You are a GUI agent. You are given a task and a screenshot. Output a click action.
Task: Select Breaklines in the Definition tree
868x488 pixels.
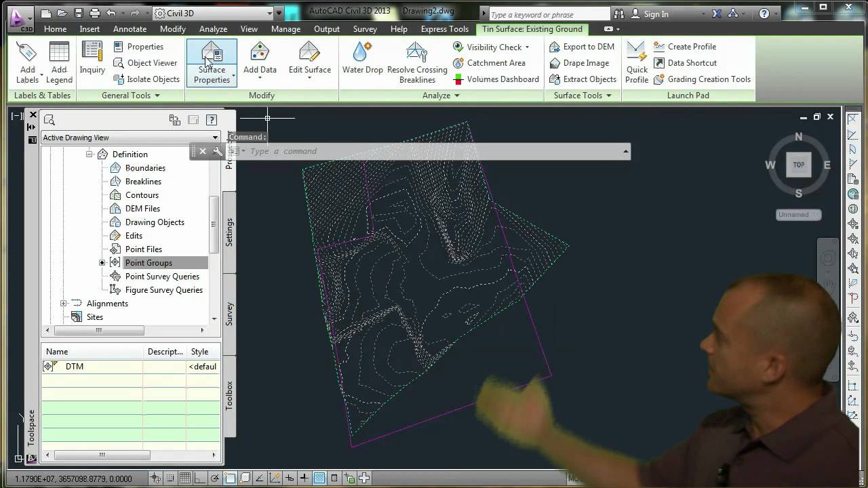click(x=143, y=182)
